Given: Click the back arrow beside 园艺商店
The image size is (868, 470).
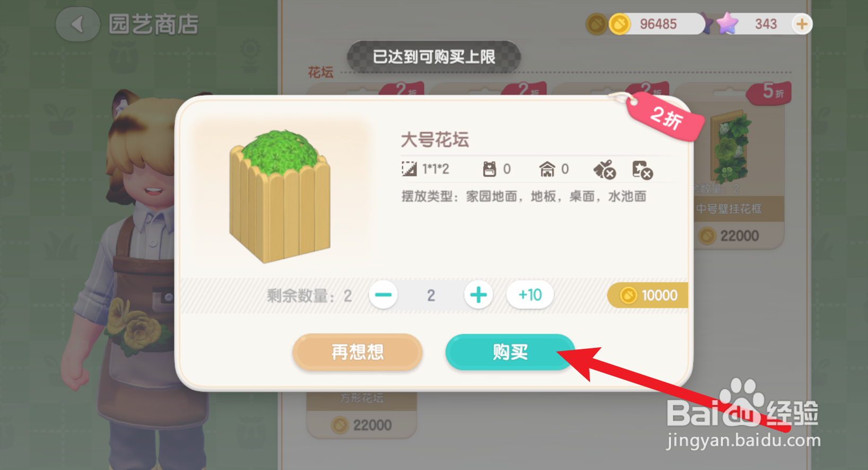Looking at the screenshot, I should (77, 24).
